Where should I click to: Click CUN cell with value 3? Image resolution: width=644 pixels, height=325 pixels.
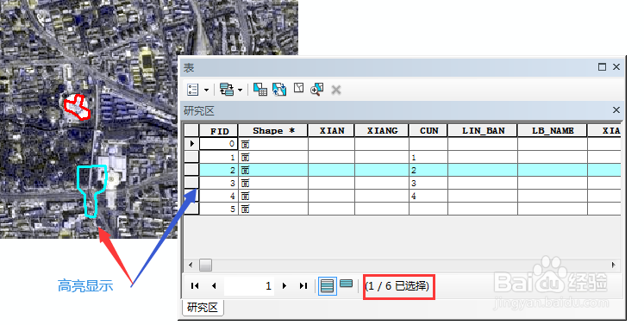(x=428, y=183)
